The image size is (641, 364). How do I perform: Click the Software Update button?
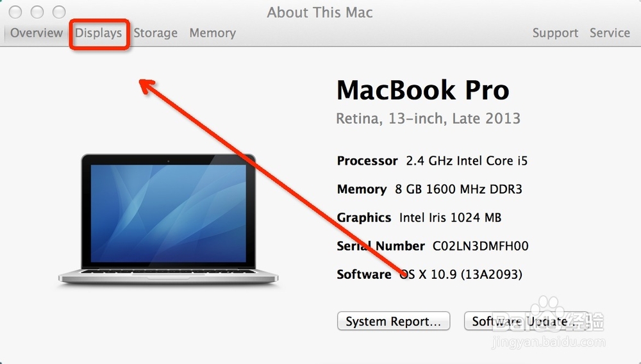coord(526,321)
